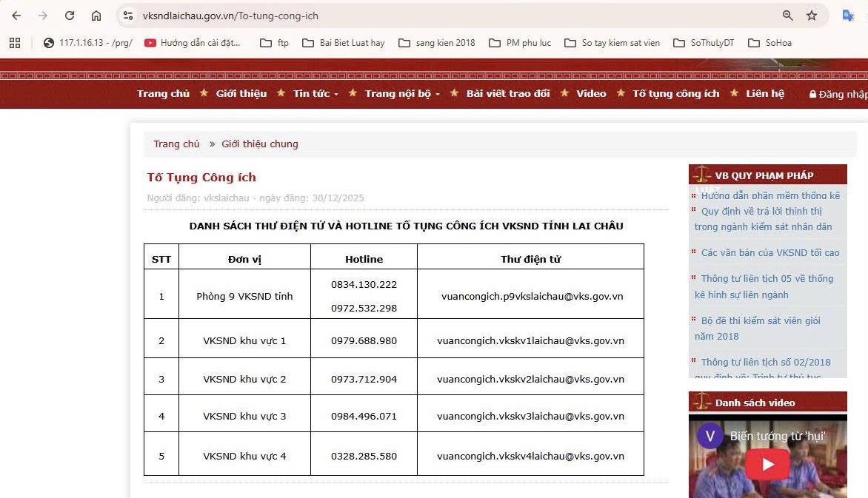This screenshot has width=868, height=498.
Task: Click the browser back arrow
Action: tap(16, 16)
